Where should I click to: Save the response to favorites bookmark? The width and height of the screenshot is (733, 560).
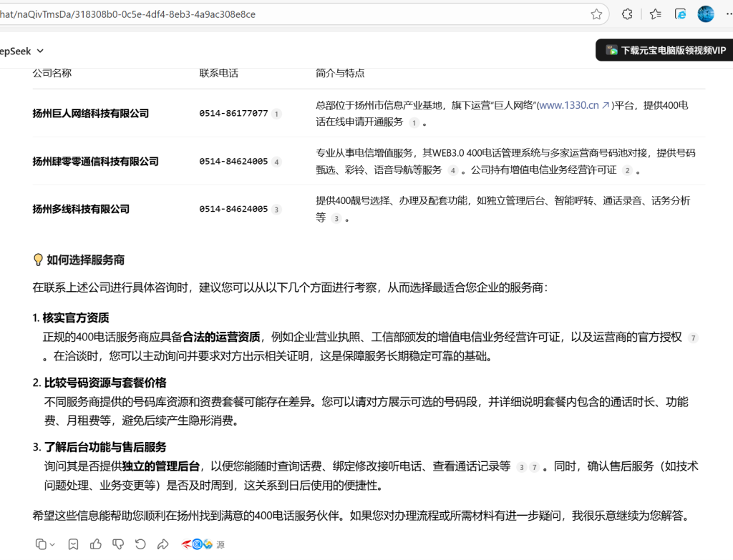(73, 544)
